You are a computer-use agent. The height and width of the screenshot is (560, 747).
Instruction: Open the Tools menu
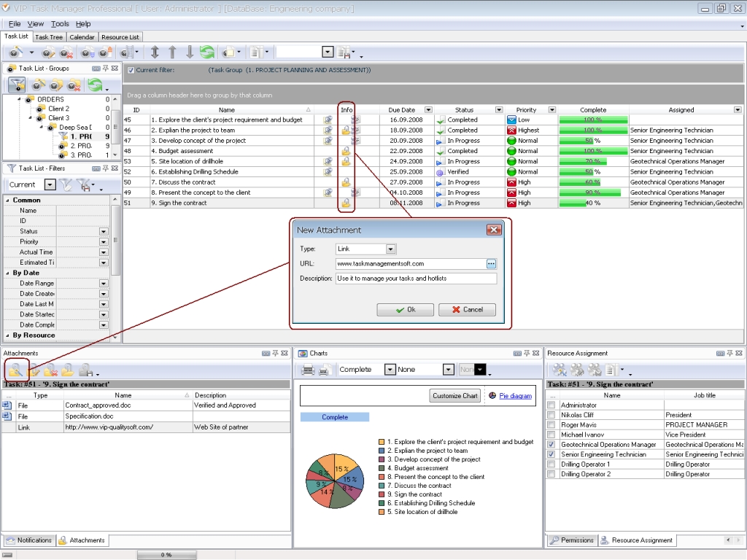tap(60, 24)
